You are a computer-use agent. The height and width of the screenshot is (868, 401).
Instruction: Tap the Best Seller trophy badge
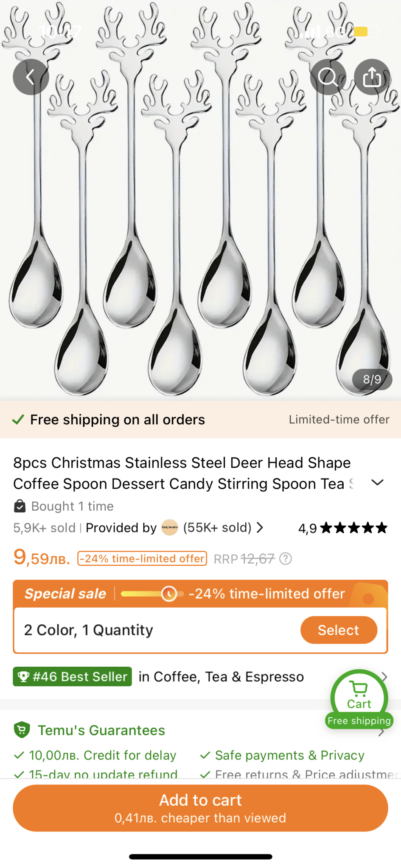[x=73, y=676]
